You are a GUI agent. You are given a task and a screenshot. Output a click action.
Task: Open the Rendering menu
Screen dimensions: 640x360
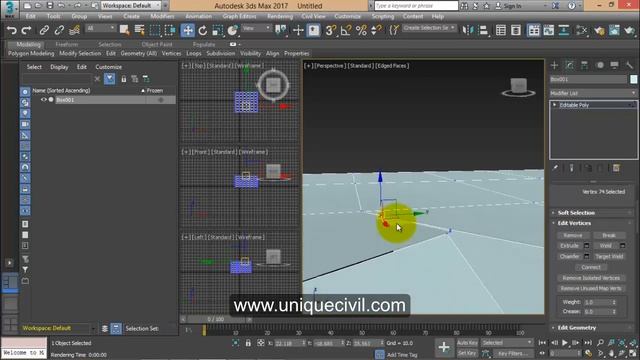280,16
